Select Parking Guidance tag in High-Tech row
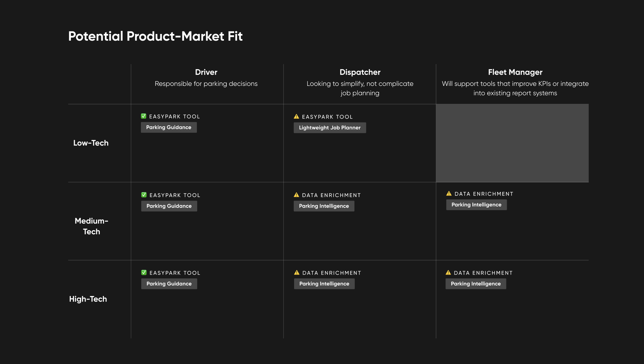Screen dimensions: 644x364 click(x=169, y=284)
